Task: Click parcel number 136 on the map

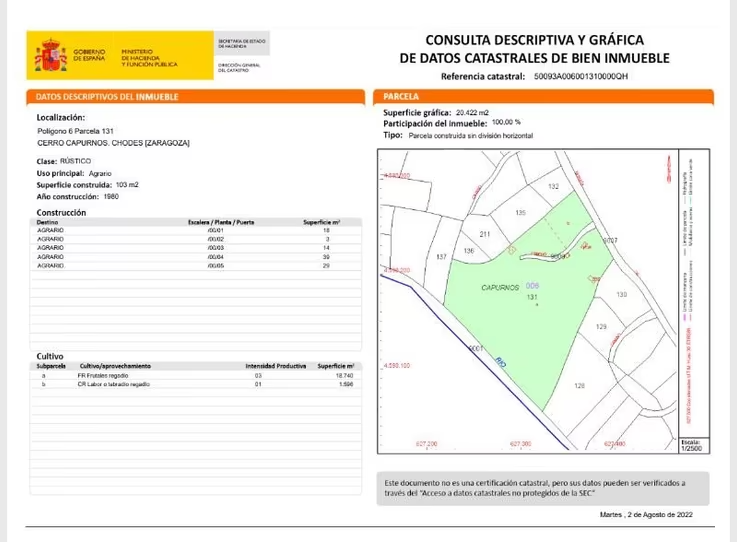Action: tap(469, 251)
